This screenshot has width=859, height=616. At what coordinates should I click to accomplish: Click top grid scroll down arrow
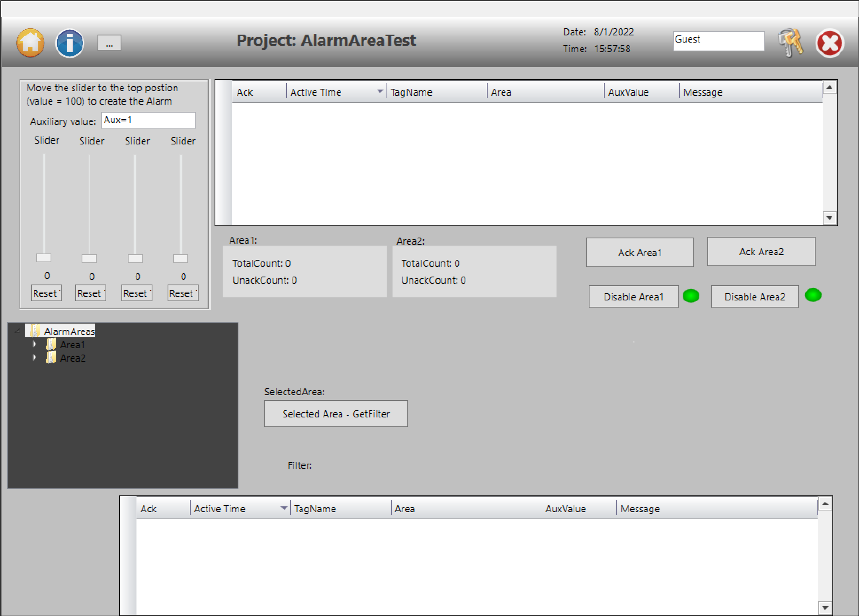829,218
